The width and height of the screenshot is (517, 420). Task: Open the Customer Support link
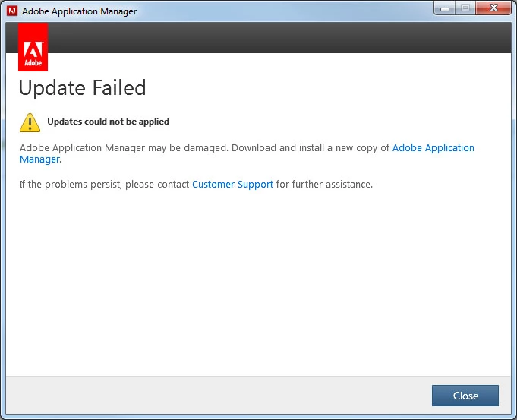(232, 184)
